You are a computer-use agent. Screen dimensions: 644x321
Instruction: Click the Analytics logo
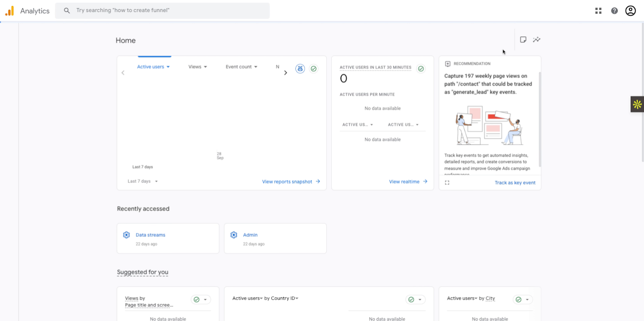(10, 11)
